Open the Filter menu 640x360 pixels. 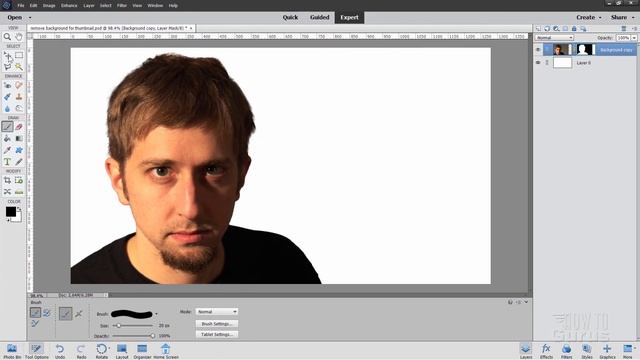pyautogui.click(x=122, y=6)
